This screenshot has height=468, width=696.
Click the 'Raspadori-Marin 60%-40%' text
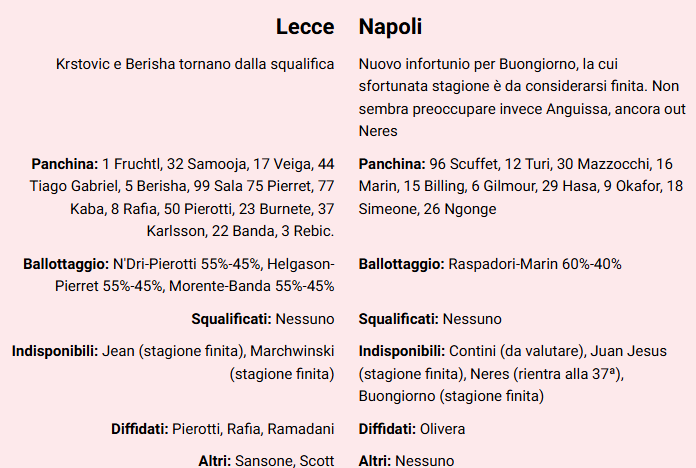[x=535, y=264]
